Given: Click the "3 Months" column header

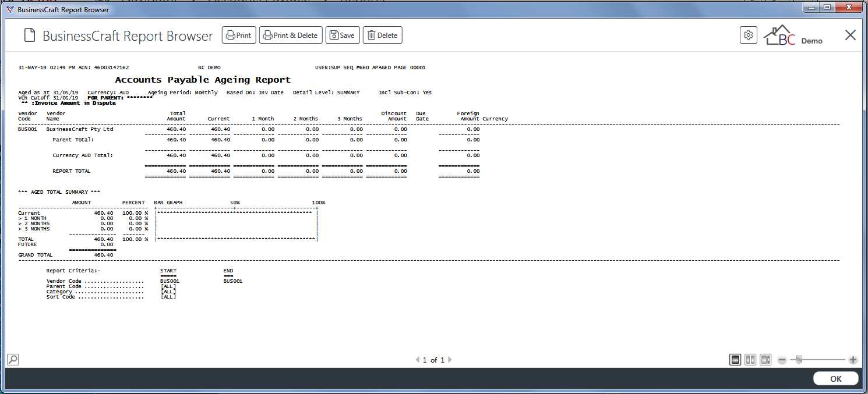Looking at the screenshot, I should pyautogui.click(x=350, y=119).
